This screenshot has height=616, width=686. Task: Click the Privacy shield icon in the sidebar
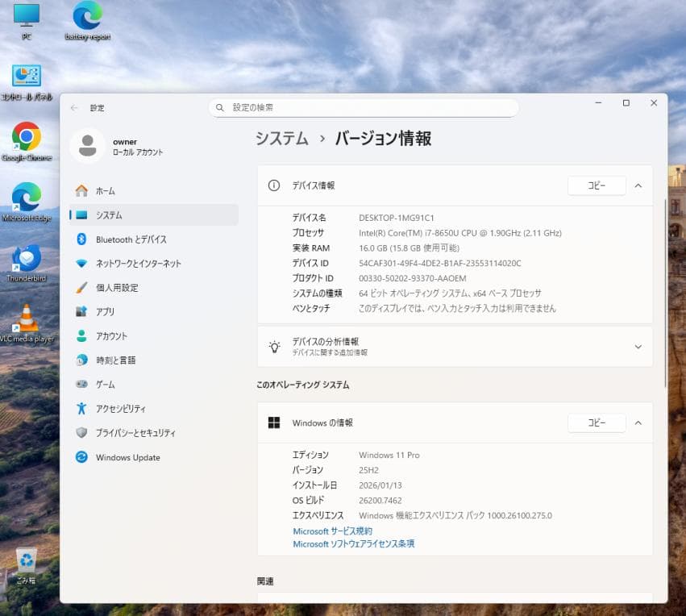(81, 432)
